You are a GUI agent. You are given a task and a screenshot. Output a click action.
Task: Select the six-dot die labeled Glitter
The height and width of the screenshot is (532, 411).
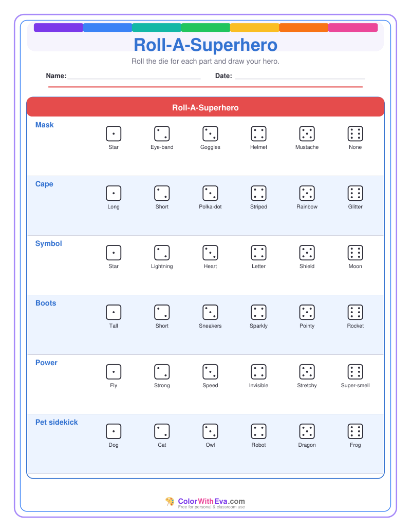pos(355,193)
